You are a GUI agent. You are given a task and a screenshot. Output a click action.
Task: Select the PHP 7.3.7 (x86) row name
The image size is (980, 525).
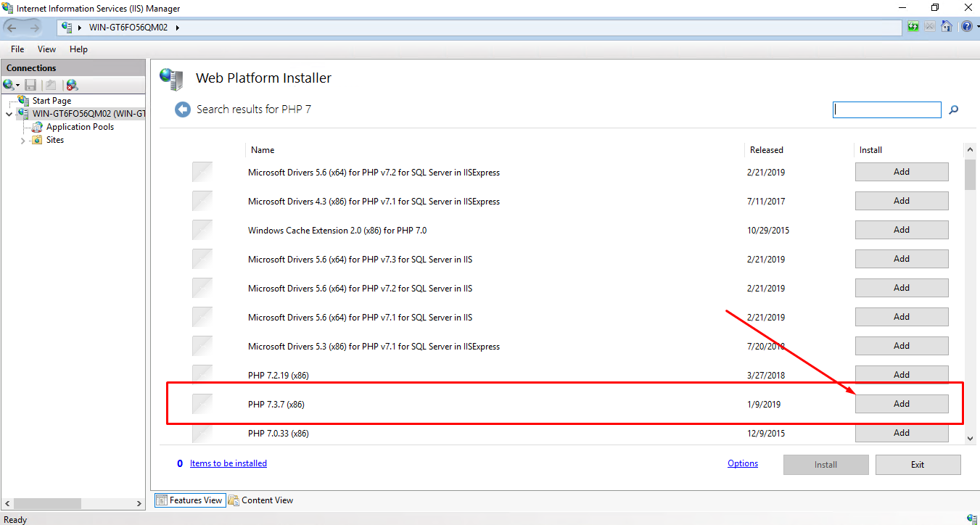pos(276,405)
